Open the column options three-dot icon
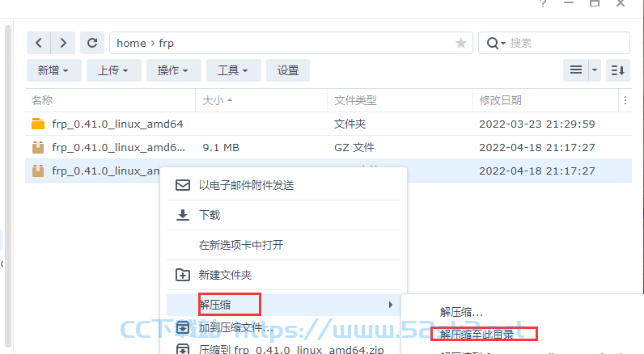 pos(625,100)
